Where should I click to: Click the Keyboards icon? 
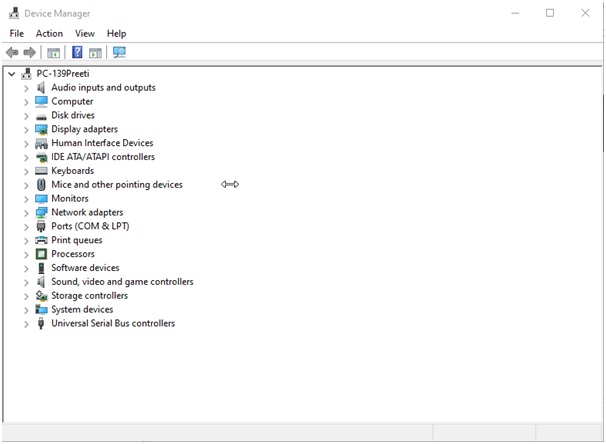click(x=41, y=171)
